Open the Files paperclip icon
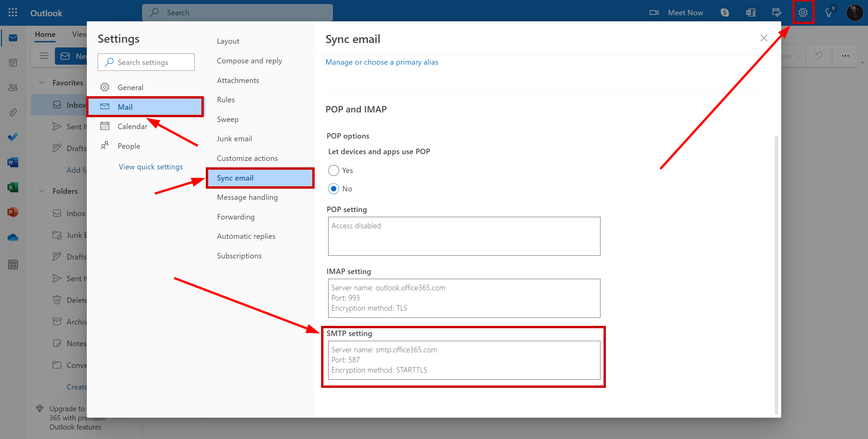Screen dimensions: 868x439 [13, 112]
